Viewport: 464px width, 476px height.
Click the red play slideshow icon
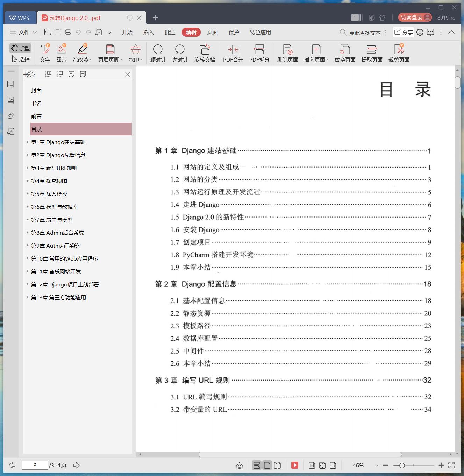click(295, 465)
